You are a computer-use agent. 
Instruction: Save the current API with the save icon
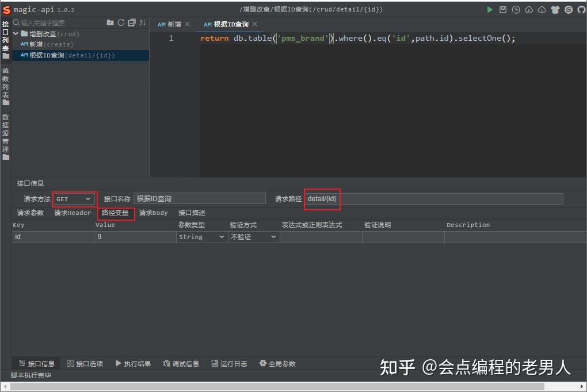tap(502, 9)
